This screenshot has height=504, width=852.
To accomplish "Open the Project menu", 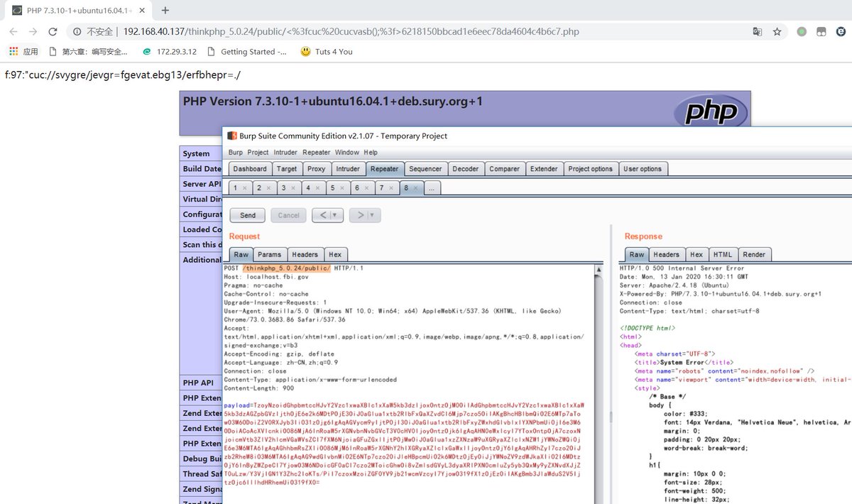I will click(258, 152).
